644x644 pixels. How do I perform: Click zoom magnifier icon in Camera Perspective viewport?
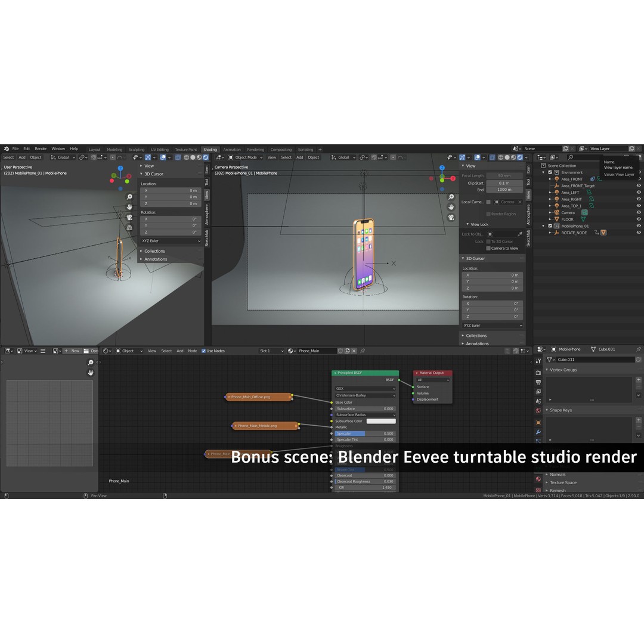pyautogui.click(x=451, y=197)
